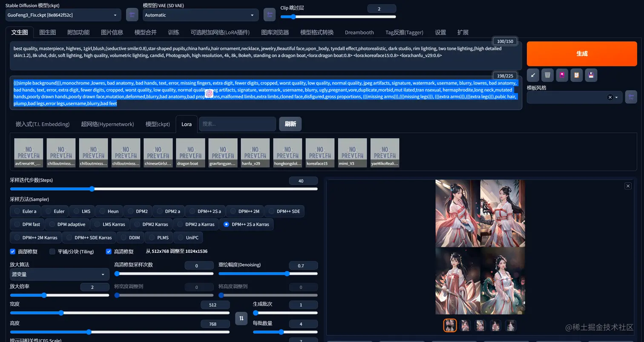Click the Clip 跳过层 slider
The width and height of the screenshot is (644, 342).
338,17
